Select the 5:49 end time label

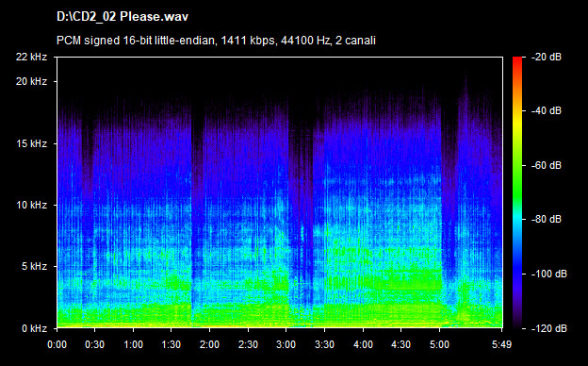pos(501,344)
